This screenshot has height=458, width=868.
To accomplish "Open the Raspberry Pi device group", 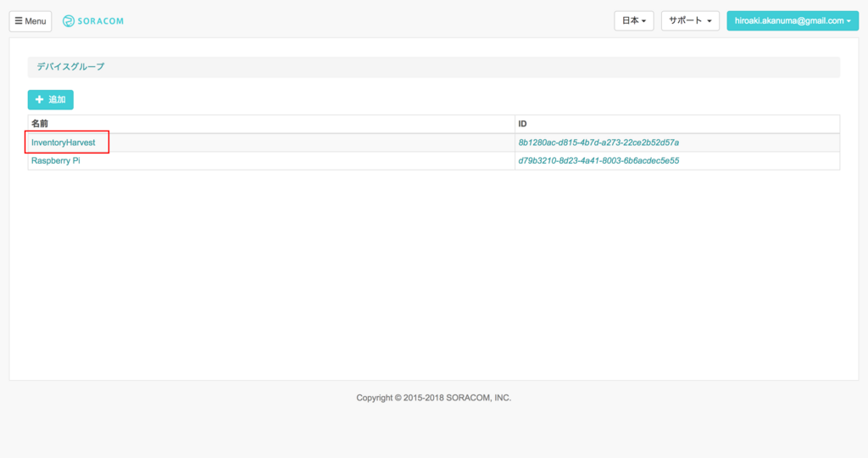I will click(x=55, y=160).
